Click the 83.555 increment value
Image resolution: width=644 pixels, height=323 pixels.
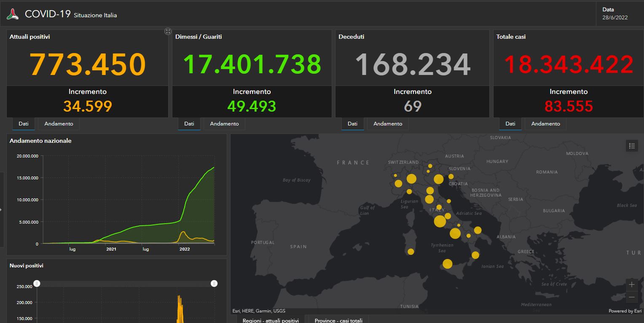point(569,106)
